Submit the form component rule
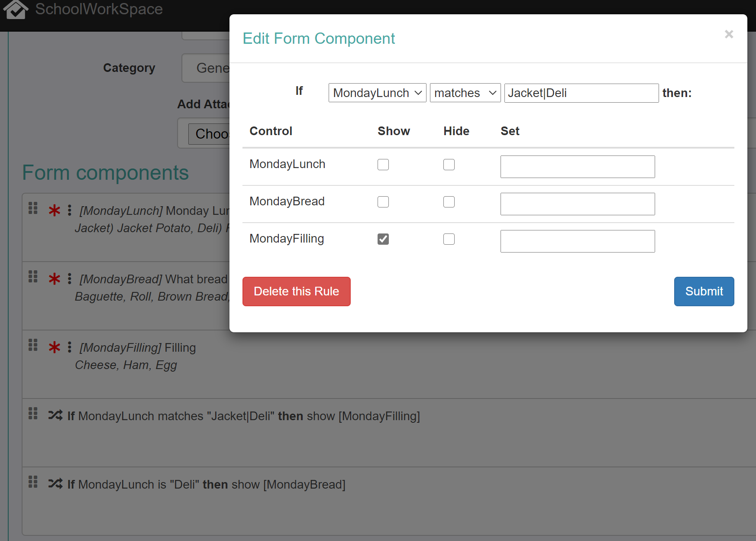Viewport: 756px width, 541px height. (x=704, y=292)
